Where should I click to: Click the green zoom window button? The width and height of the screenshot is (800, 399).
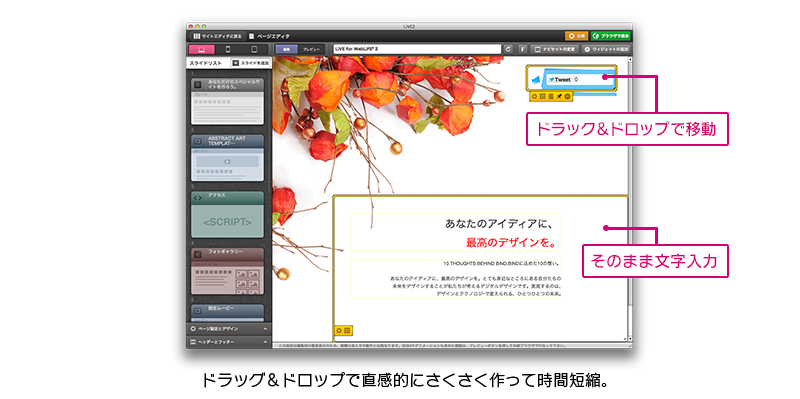tap(204, 26)
